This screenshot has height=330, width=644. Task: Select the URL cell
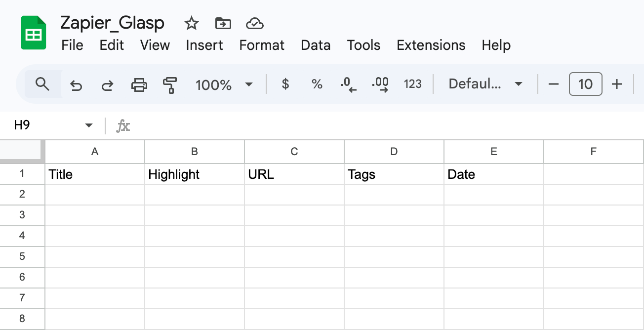point(294,174)
